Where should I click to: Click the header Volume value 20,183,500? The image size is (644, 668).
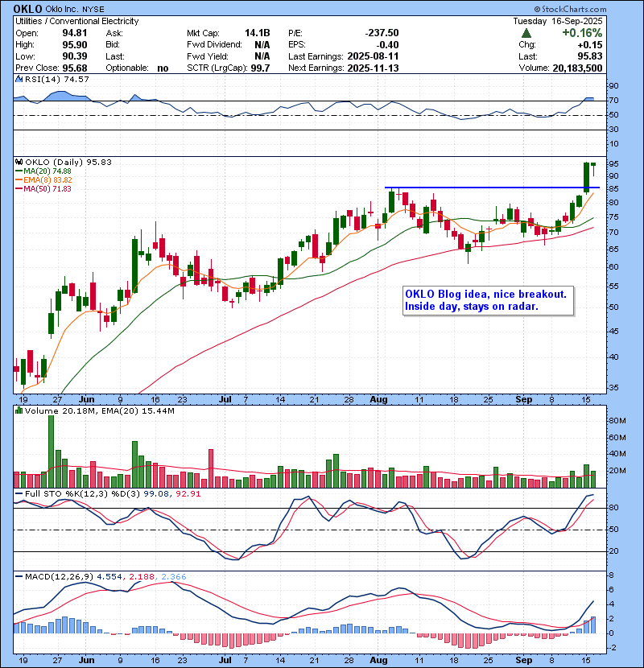(577, 68)
